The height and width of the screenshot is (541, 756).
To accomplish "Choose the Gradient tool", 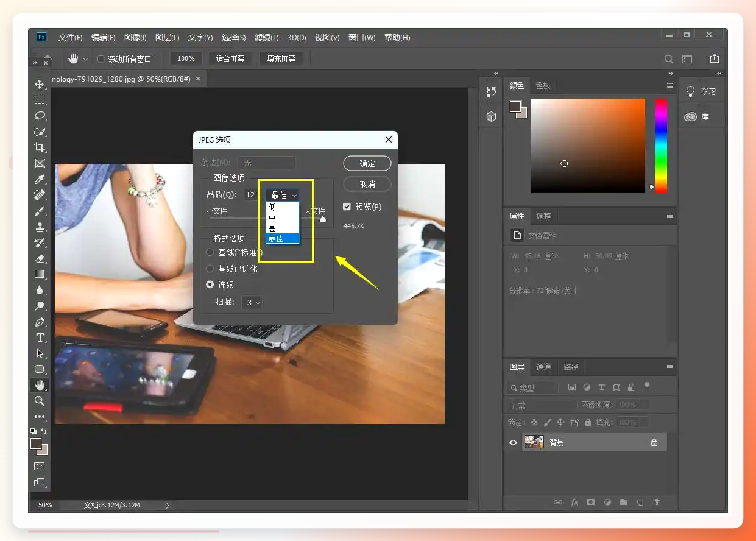I will pyautogui.click(x=40, y=274).
